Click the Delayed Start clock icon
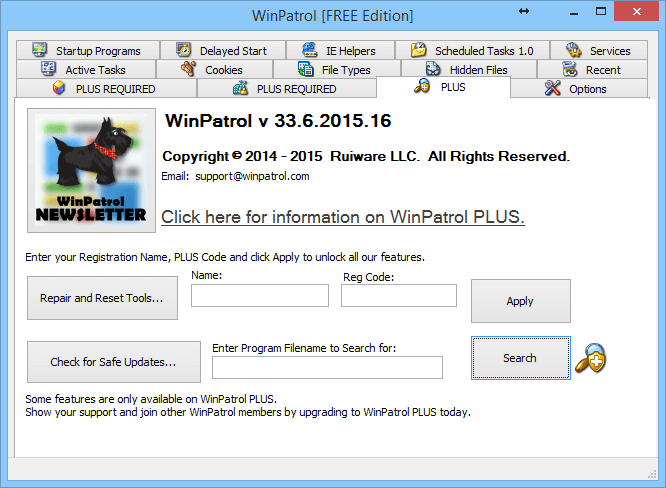 coord(183,50)
